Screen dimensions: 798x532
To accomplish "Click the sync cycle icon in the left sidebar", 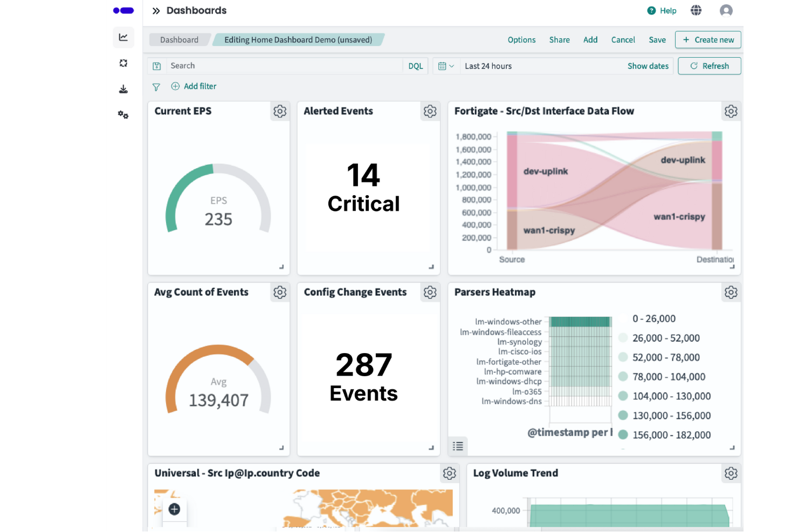I will [123, 63].
